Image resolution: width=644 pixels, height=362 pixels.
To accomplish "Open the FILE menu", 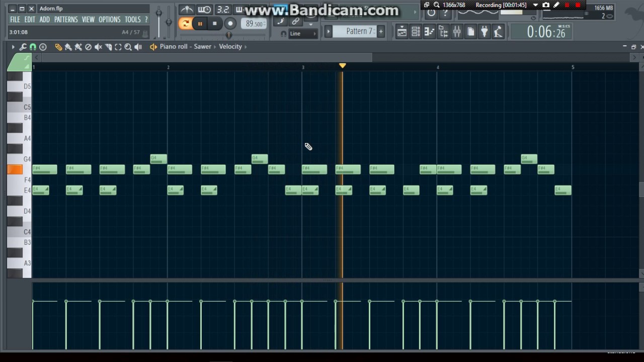I will 15,20.
